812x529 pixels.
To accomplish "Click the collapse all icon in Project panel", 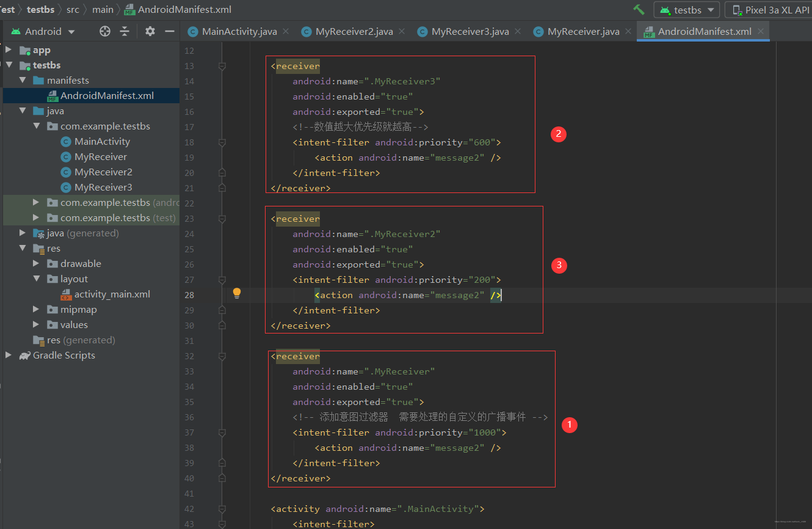I will pos(125,31).
